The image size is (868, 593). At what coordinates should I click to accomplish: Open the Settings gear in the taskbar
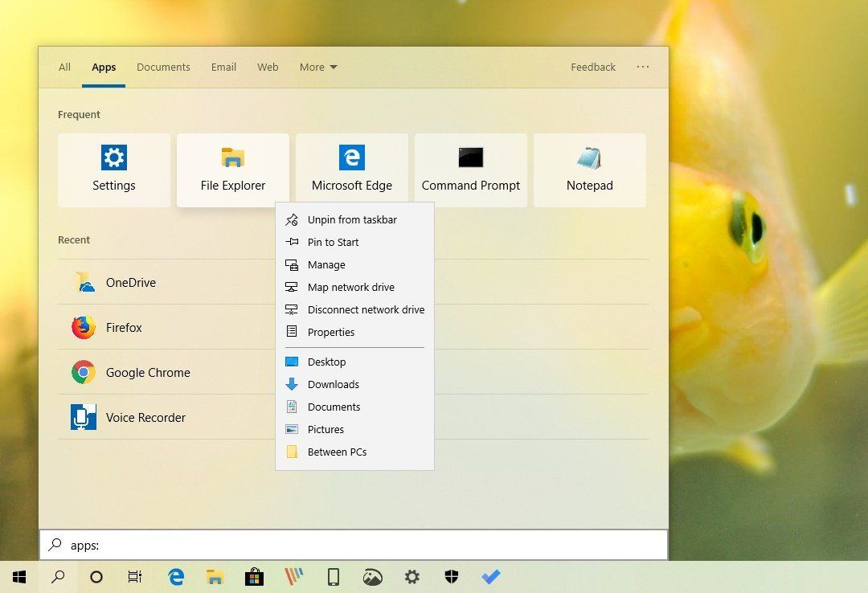pos(411,576)
